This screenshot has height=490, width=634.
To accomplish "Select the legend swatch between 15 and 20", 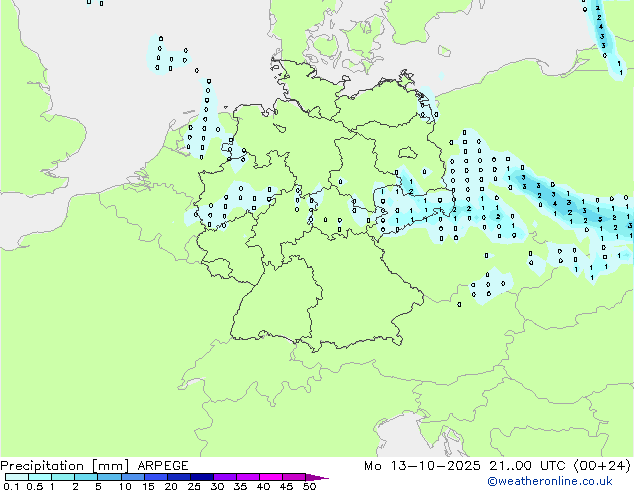I will pyautogui.click(x=156, y=477).
